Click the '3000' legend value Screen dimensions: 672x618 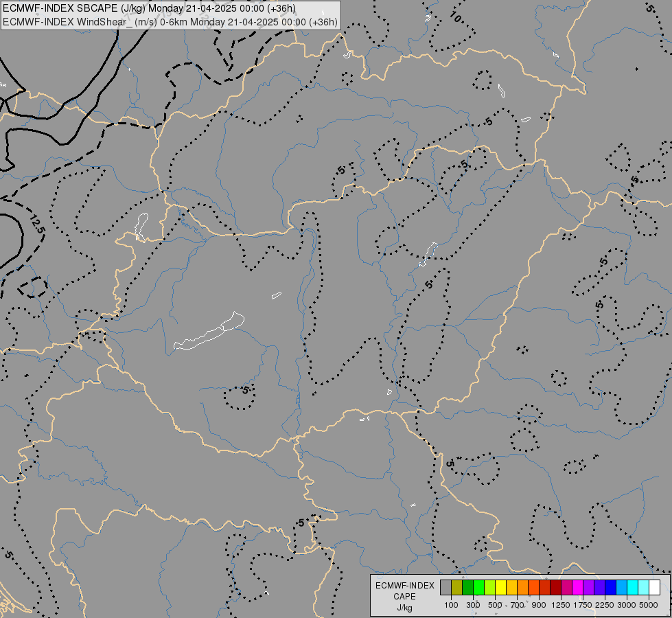coord(627,605)
